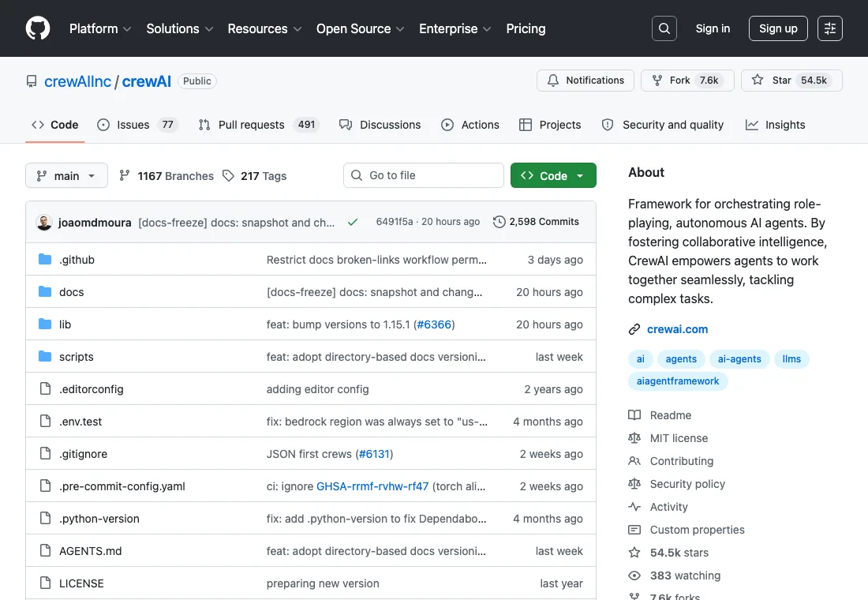
Task: Open the Pull requests tab
Action: tap(259, 125)
